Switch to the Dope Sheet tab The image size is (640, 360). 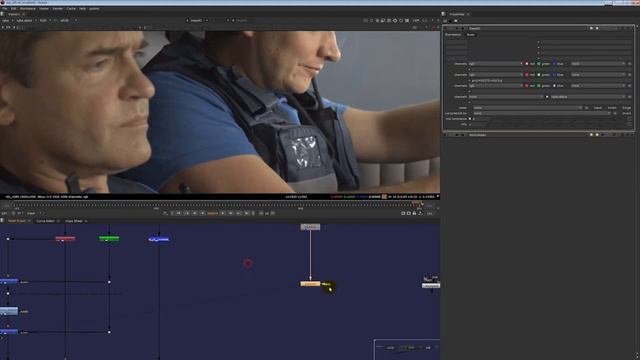click(74, 221)
